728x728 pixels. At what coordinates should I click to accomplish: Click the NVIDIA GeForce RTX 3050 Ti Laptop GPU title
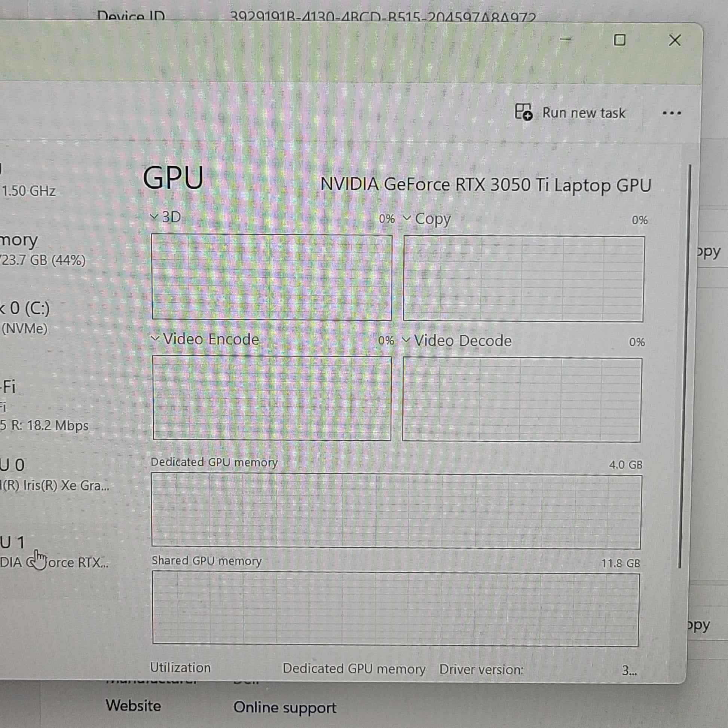(x=486, y=185)
